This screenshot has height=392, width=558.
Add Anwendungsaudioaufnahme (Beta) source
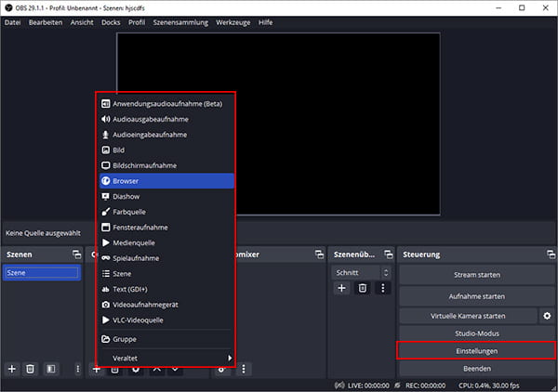166,104
